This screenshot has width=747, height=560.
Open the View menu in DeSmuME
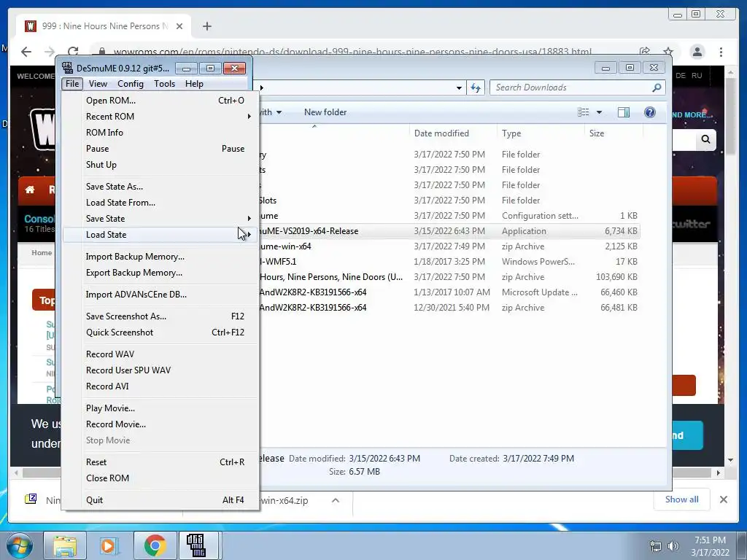point(98,84)
